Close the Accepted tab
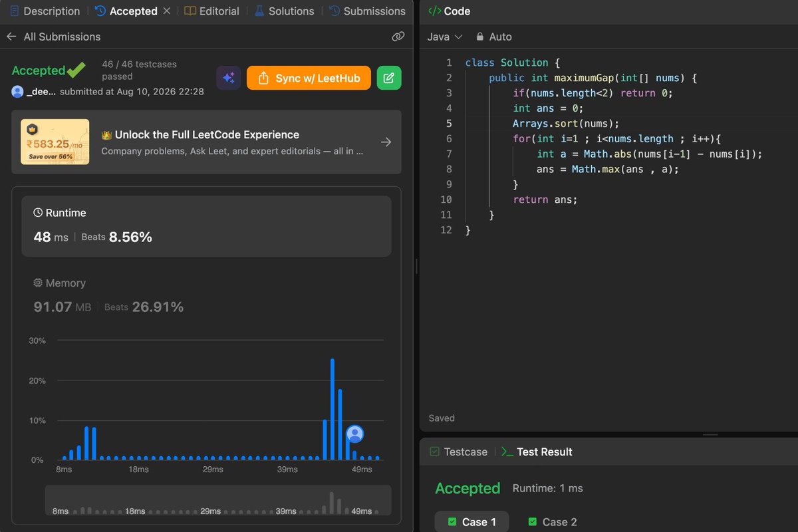The image size is (798, 532). click(167, 11)
